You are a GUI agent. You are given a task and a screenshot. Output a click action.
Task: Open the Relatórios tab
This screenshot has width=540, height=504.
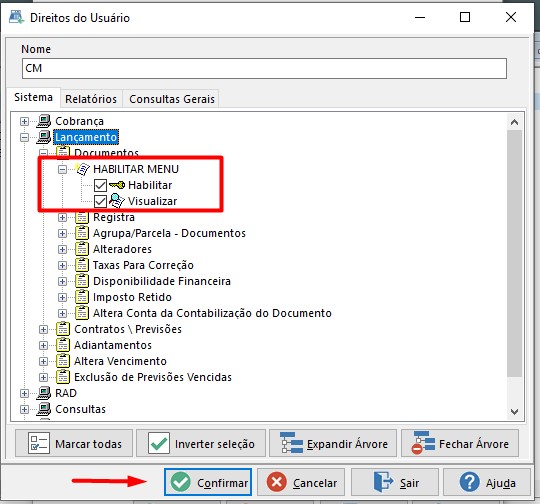click(x=91, y=99)
